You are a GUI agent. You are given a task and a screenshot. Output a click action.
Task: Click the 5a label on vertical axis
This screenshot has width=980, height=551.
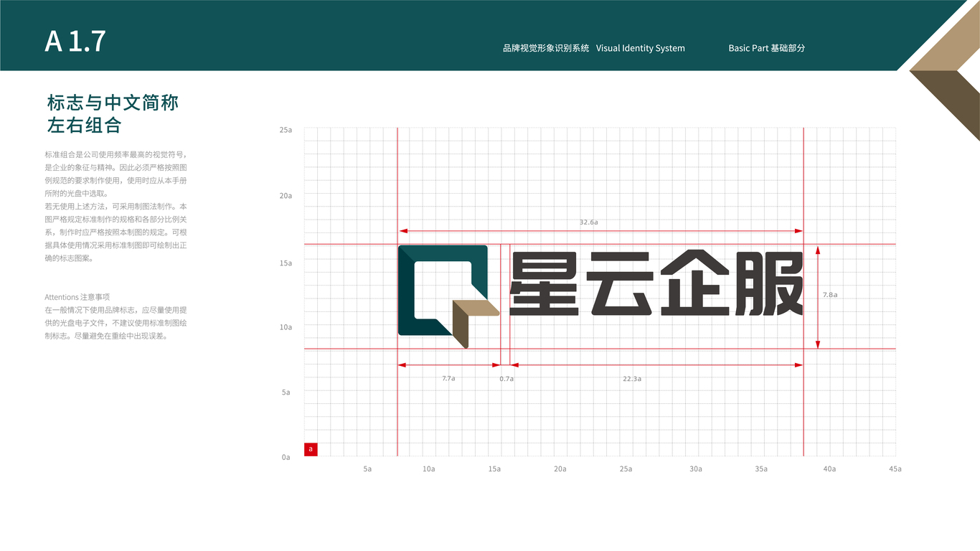pos(286,392)
